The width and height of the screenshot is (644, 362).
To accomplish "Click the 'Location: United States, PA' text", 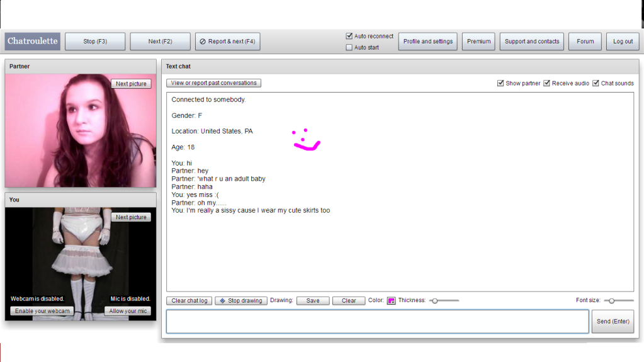I will click(212, 131).
